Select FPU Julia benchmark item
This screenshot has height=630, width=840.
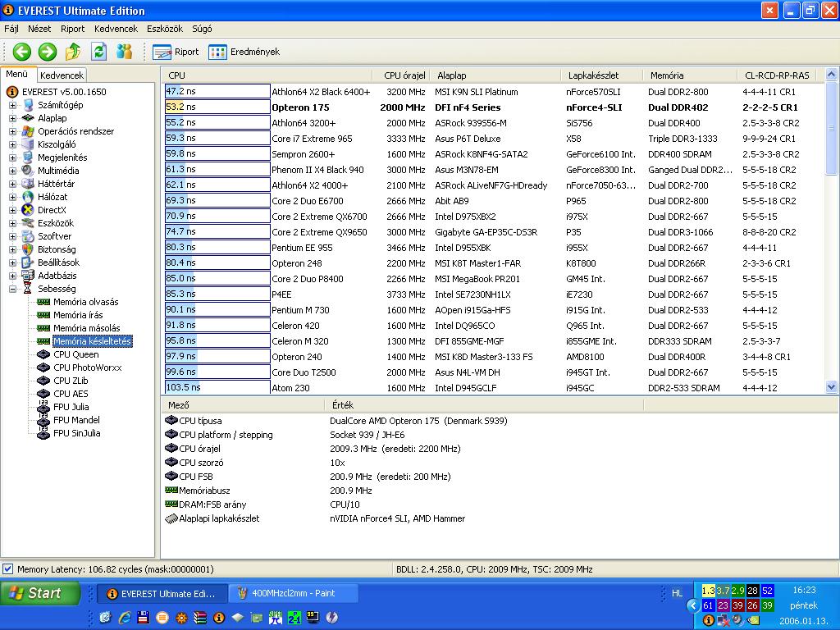point(71,407)
